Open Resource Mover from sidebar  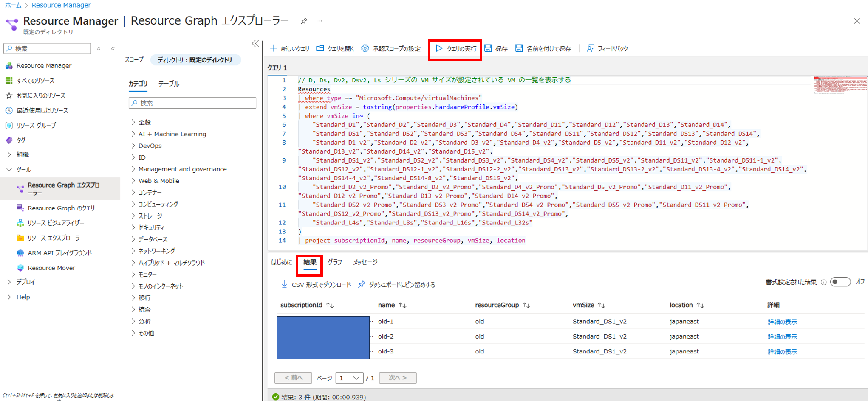tap(51, 268)
